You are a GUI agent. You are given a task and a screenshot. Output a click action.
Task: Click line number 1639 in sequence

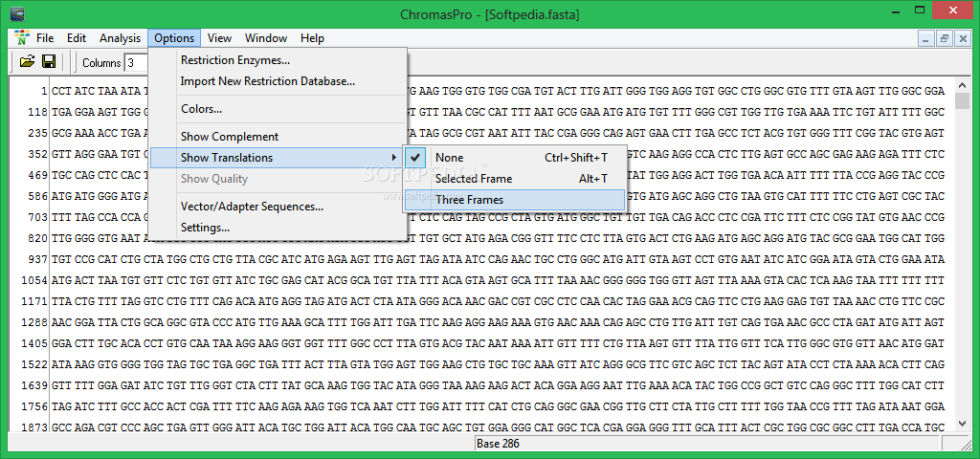34,385
